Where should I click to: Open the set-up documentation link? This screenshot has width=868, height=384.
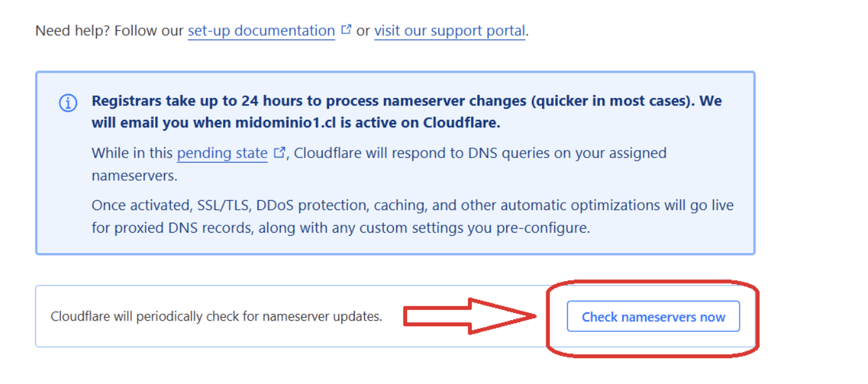(x=261, y=31)
